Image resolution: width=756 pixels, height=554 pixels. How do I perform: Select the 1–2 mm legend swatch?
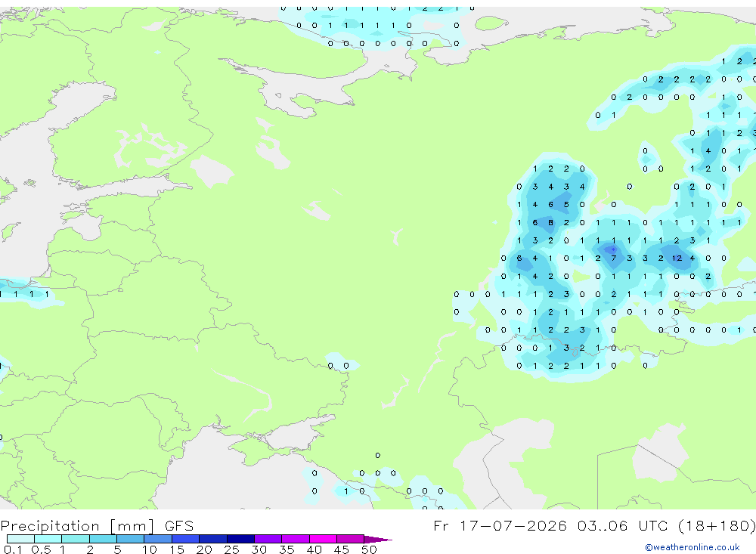(75, 539)
